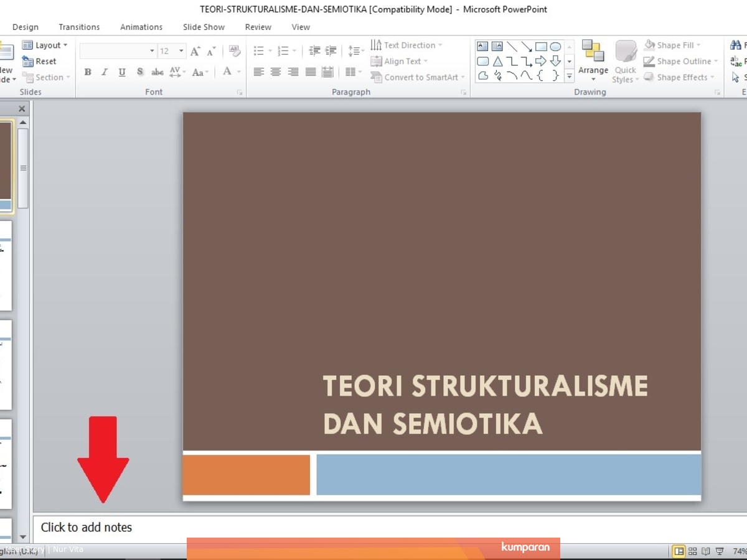Open the Transitions ribbon tab
The height and width of the screenshot is (560, 747).
point(79,27)
